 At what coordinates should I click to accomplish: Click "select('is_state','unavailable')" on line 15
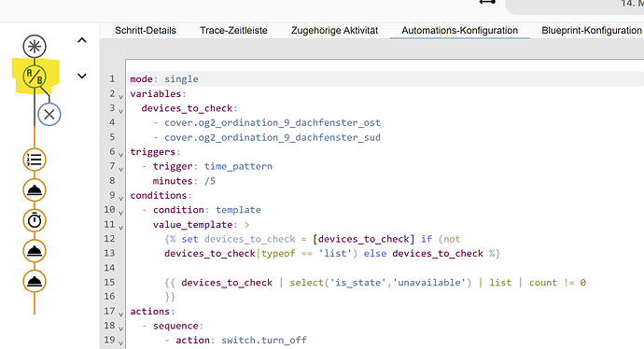point(380,283)
